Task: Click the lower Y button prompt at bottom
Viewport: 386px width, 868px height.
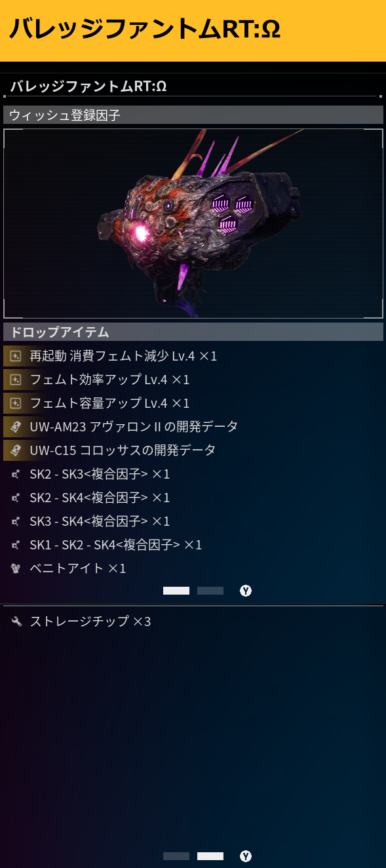Action: (x=246, y=856)
